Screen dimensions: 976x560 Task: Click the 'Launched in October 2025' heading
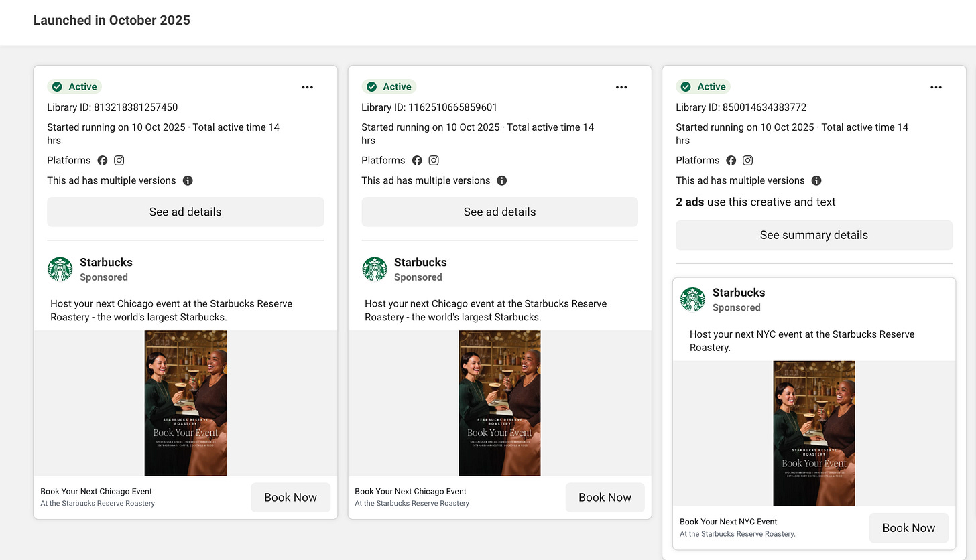112,20
